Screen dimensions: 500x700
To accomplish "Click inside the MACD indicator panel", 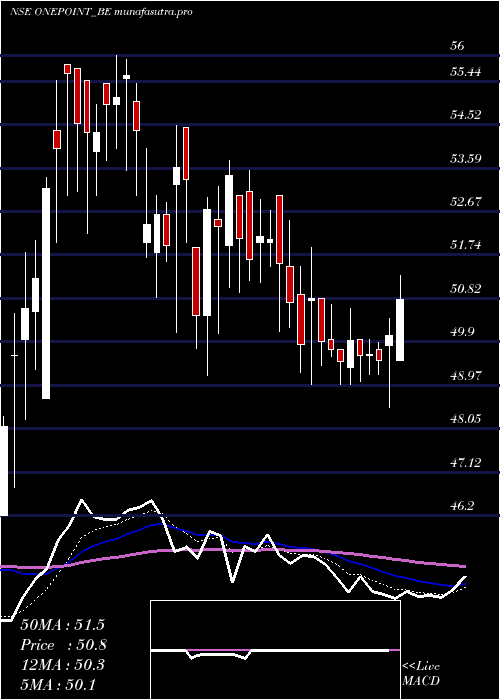I will [x=275, y=650].
